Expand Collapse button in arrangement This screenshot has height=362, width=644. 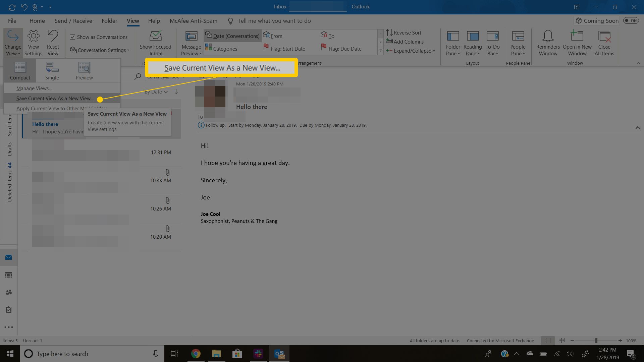tap(411, 50)
